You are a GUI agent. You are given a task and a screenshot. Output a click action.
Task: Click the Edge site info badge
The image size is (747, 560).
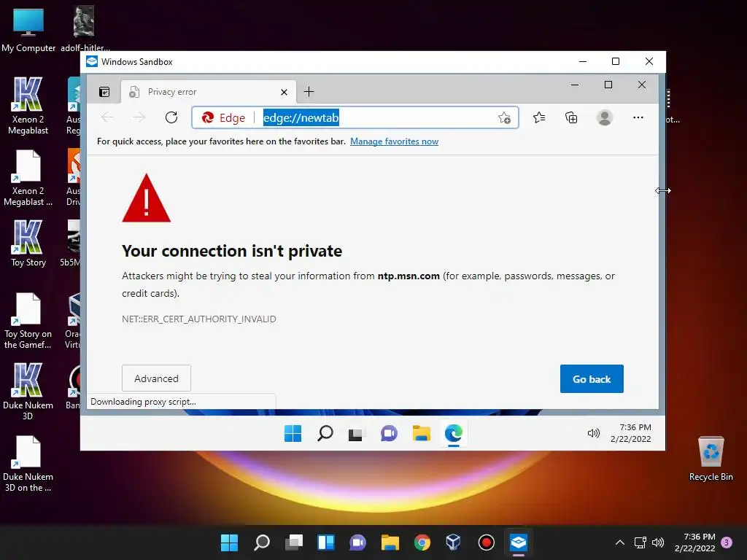[x=223, y=117]
